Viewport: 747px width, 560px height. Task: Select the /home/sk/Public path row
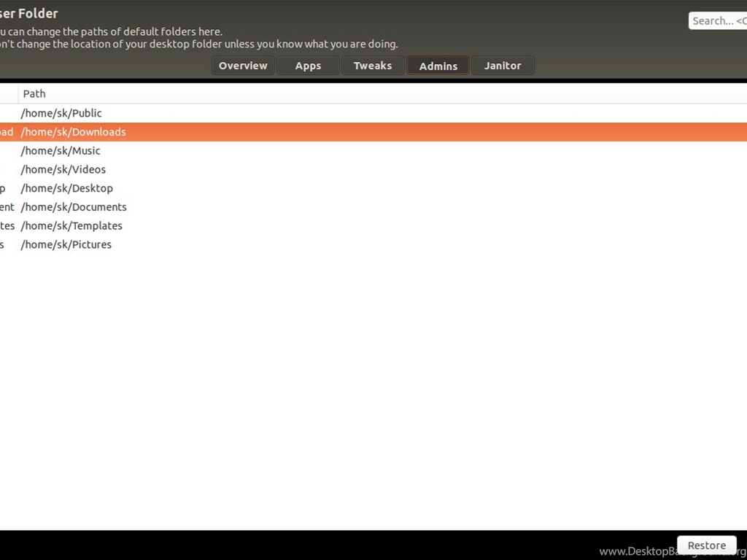[x=61, y=113]
